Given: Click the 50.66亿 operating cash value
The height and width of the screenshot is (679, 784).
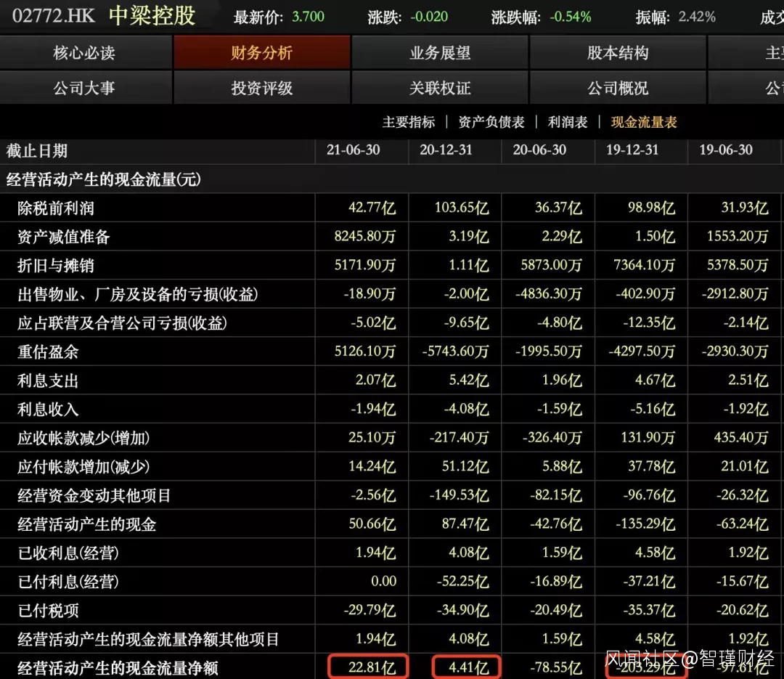Looking at the screenshot, I should 372,524.
